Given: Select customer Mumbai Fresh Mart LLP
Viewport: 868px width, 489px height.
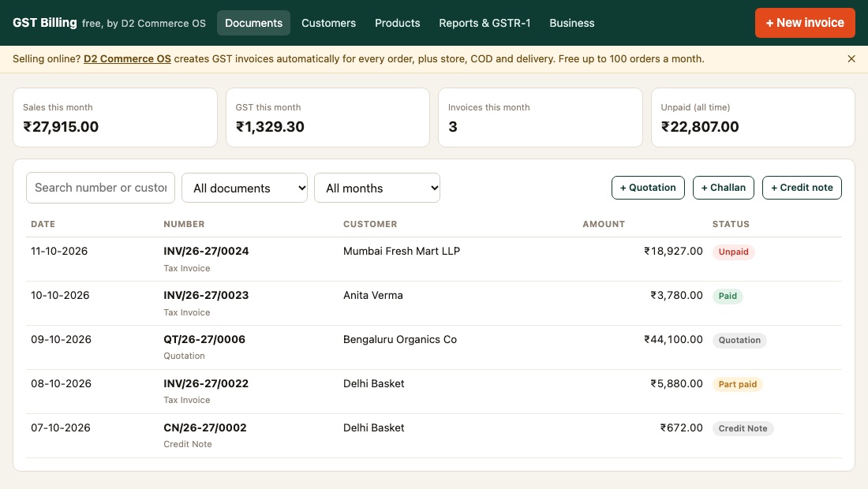Looking at the screenshot, I should pyautogui.click(x=402, y=251).
